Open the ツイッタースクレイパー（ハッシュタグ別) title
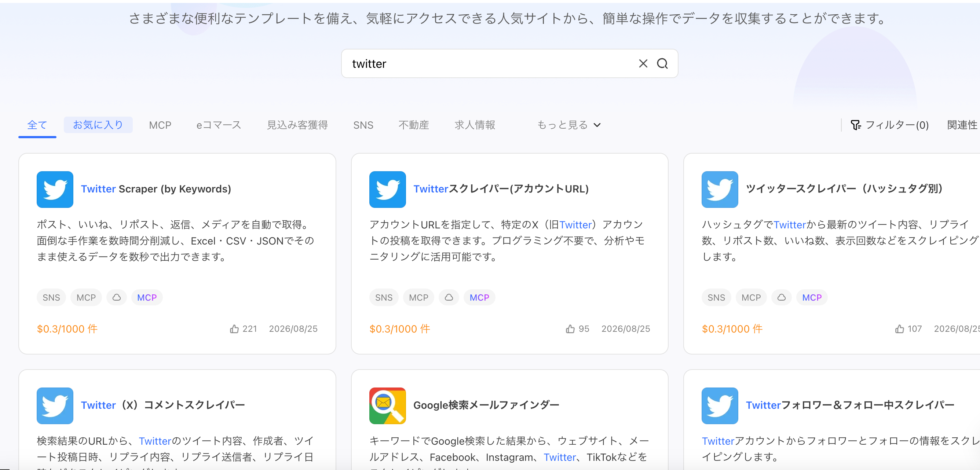Screen dimensions: 980x470 [844, 189]
